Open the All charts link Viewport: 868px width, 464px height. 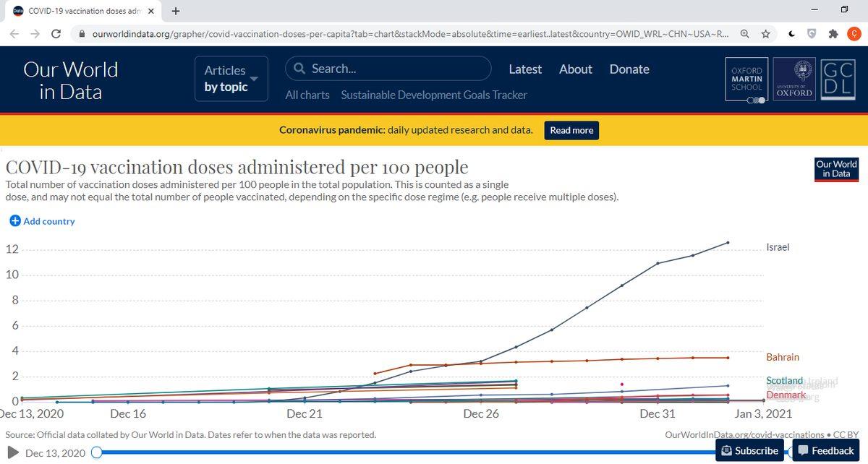point(307,95)
